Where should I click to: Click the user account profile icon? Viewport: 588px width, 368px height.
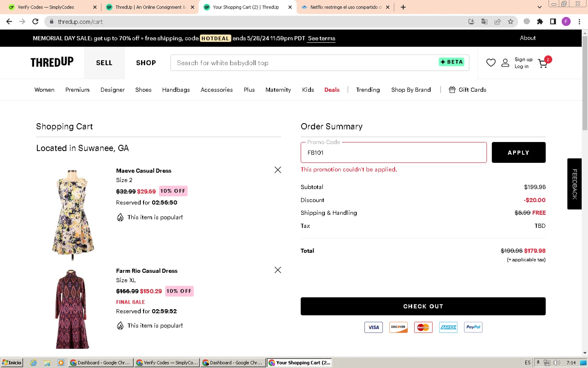(505, 63)
